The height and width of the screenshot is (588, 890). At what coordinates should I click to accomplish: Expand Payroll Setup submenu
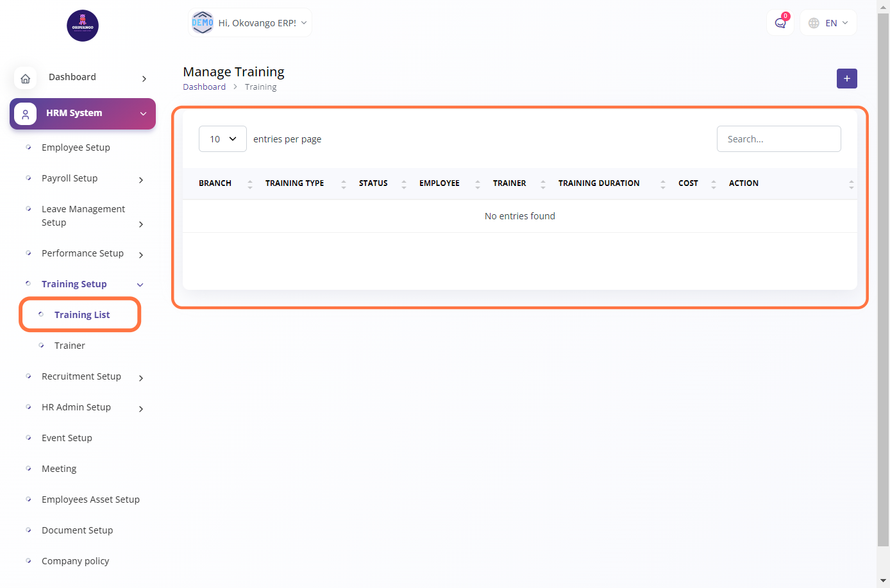coord(140,180)
